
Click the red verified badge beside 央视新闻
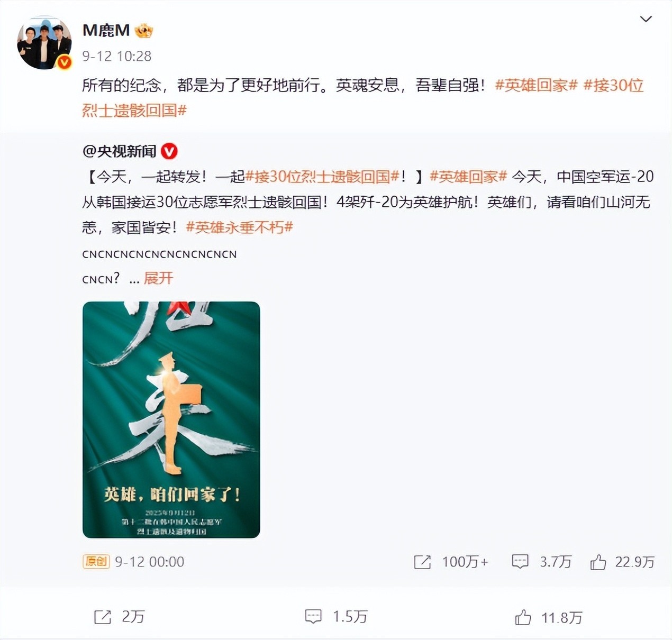(x=169, y=152)
